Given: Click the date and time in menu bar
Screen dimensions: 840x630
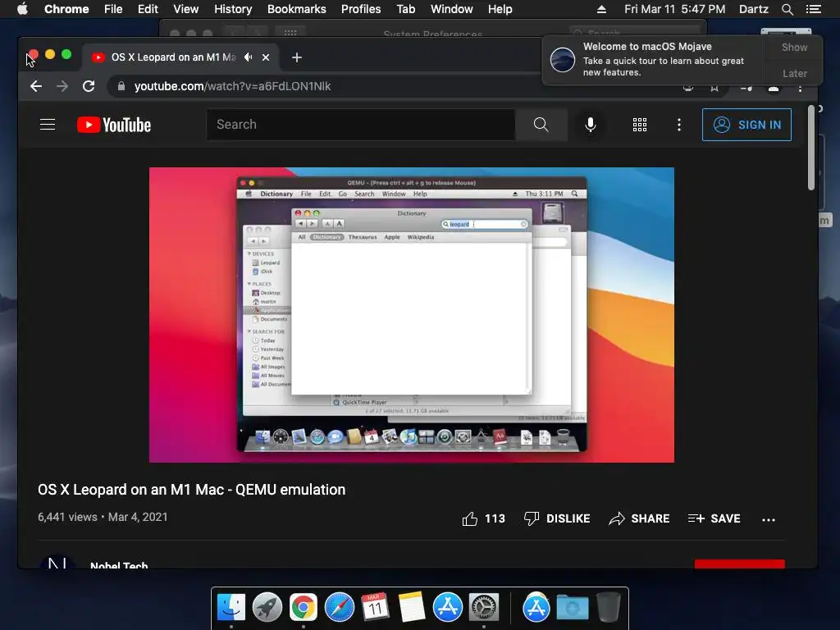Looking at the screenshot, I should point(675,9).
